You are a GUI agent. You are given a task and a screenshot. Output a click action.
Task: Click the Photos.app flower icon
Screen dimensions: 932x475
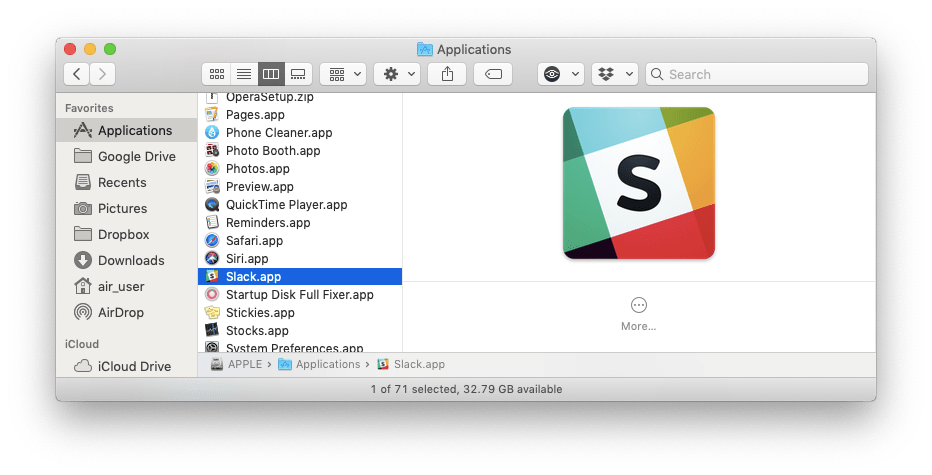click(x=212, y=169)
